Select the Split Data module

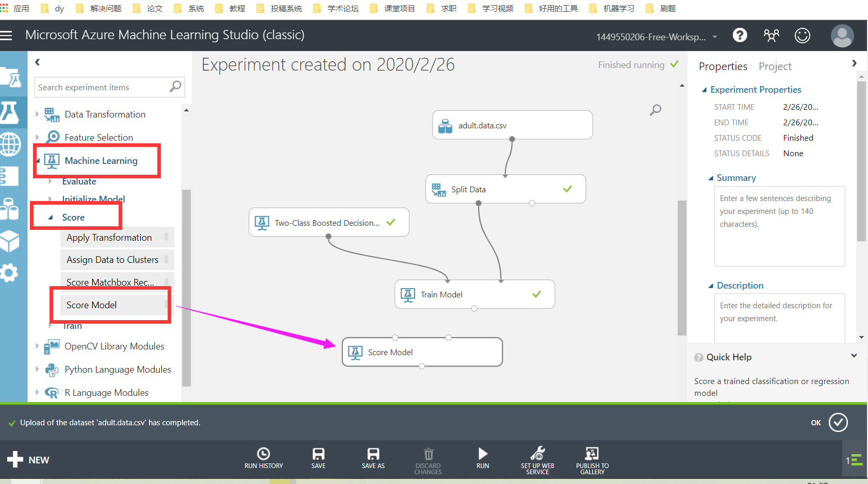click(505, 189)
